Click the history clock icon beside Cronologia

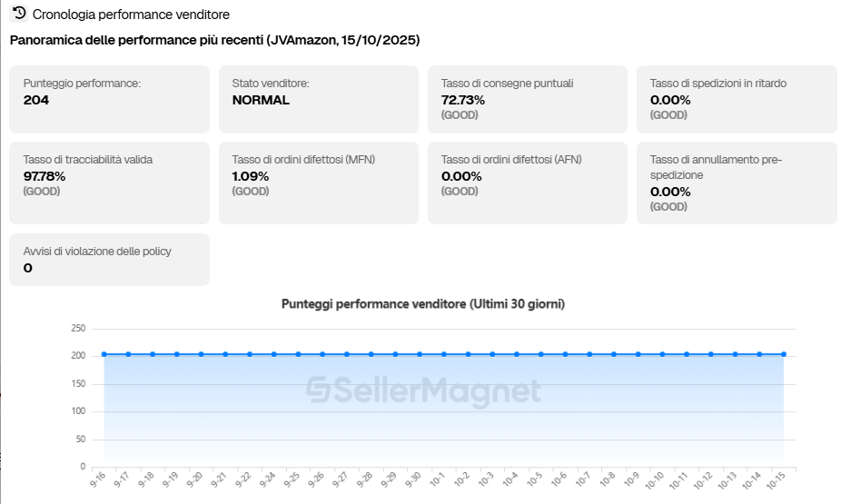[19, 14]
